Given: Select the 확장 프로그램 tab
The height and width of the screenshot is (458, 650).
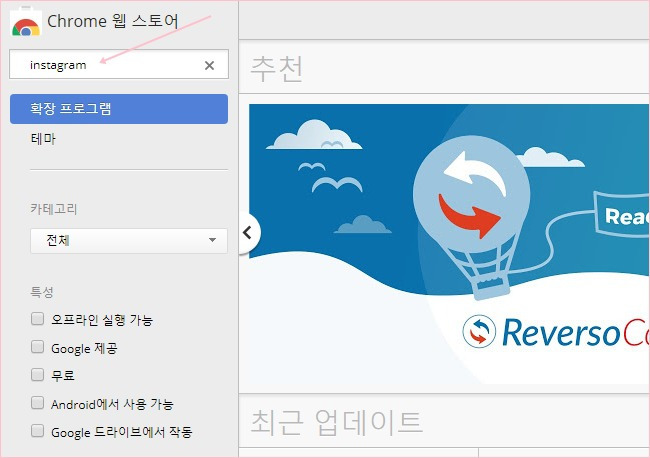Looking at the screenshot, I should click(119, 109).
